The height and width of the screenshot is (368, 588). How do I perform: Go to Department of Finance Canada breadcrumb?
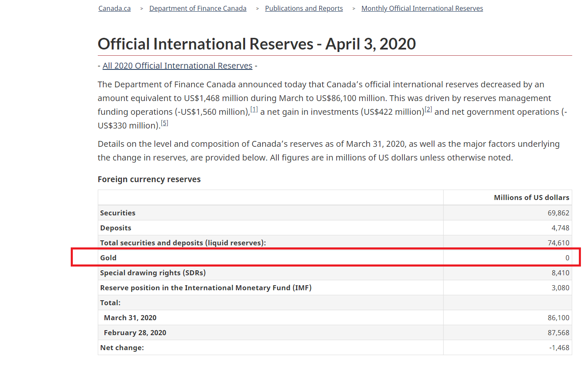[x=198, y=8]
